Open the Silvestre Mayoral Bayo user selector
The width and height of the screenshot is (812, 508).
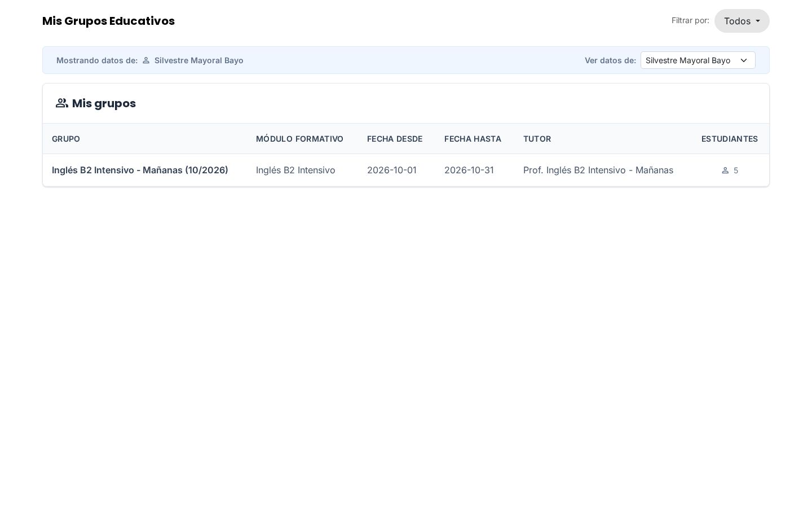coord(698,60)
